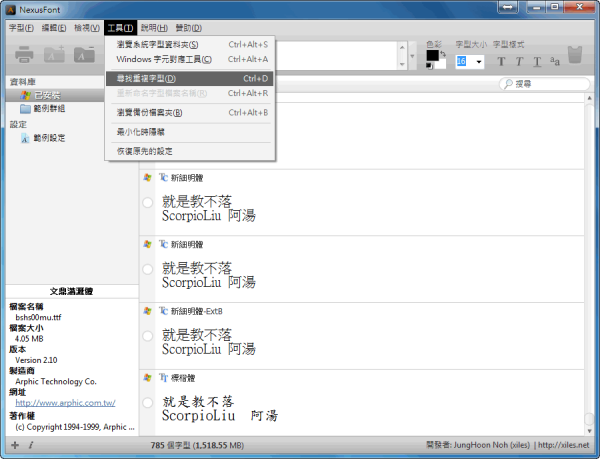Open http://xiles.net link in status bar

(x=564, y=445)
